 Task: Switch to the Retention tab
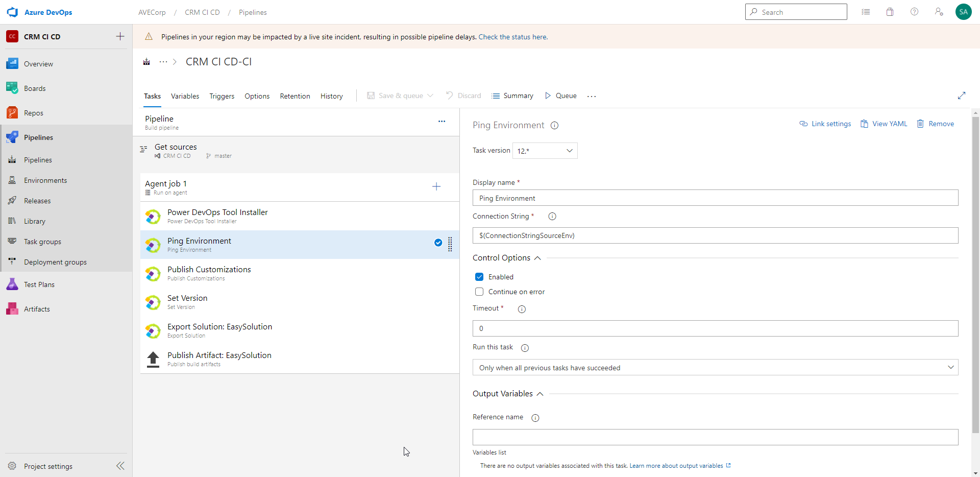click(x=295, y=96)
